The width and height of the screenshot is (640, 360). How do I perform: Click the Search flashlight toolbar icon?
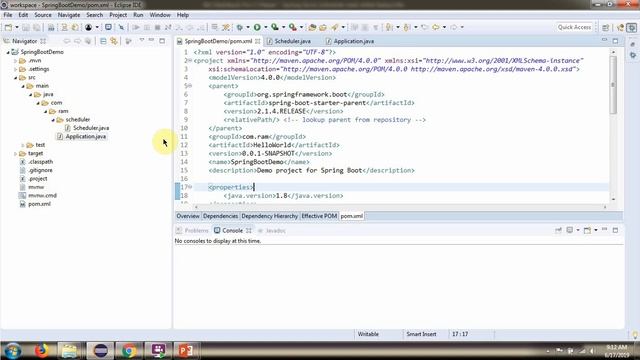[x=335, y=27]
